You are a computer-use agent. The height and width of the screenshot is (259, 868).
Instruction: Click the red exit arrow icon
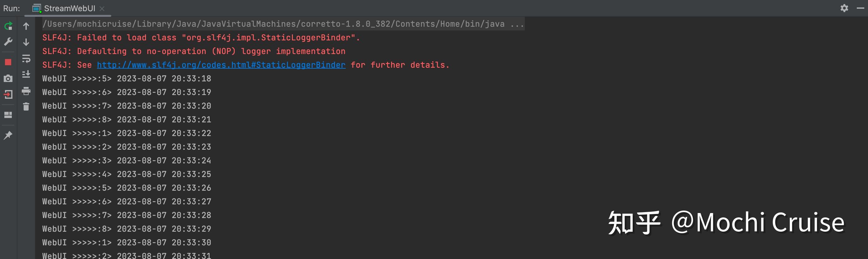tap(7, 95)
